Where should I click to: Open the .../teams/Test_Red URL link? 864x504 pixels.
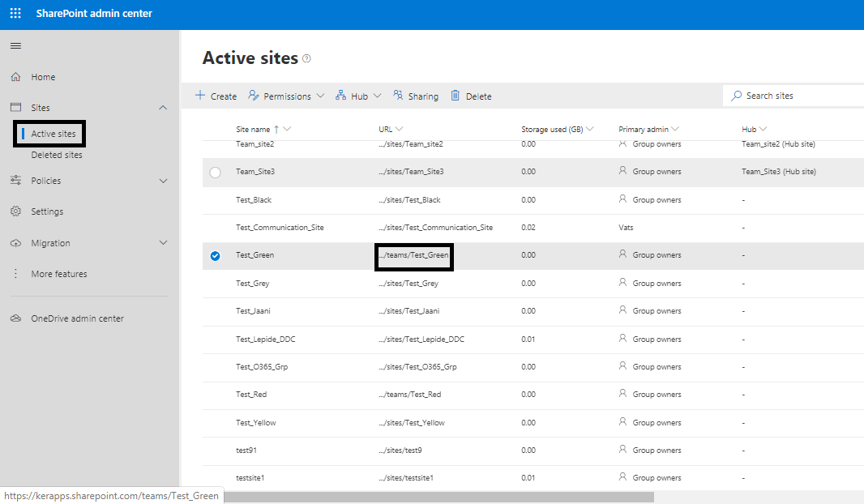410,395
